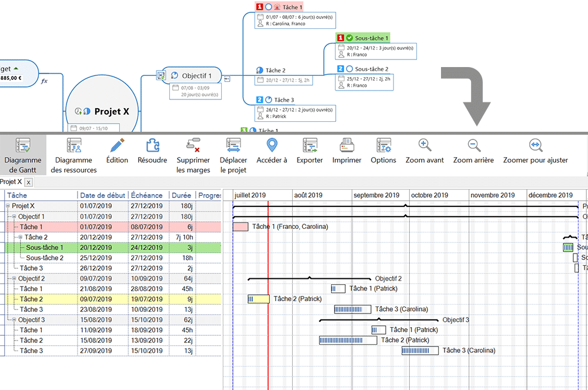Click the Déplacer le projet icon
Image resolution: width=588 pixels, height=390 pixels.
click(x=233, y=145)
